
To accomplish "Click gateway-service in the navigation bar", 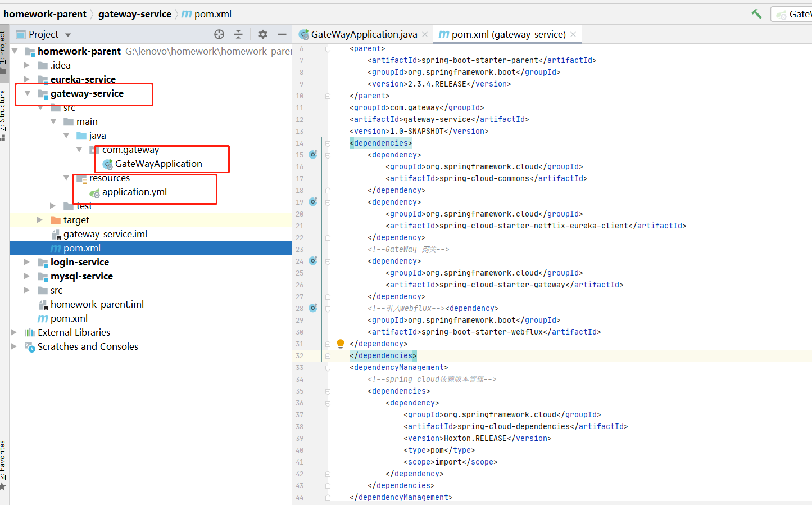I will pyautogui.click(x=135, y=14).
